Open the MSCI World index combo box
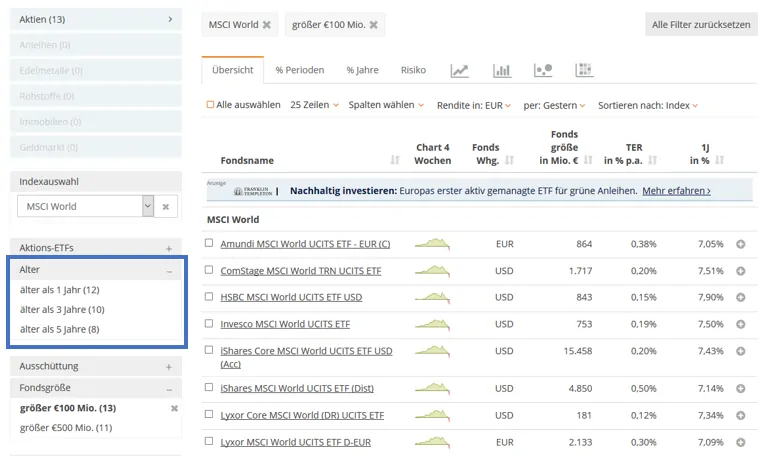The height and width of the screenshot is (469, 769). coord(85,207)
